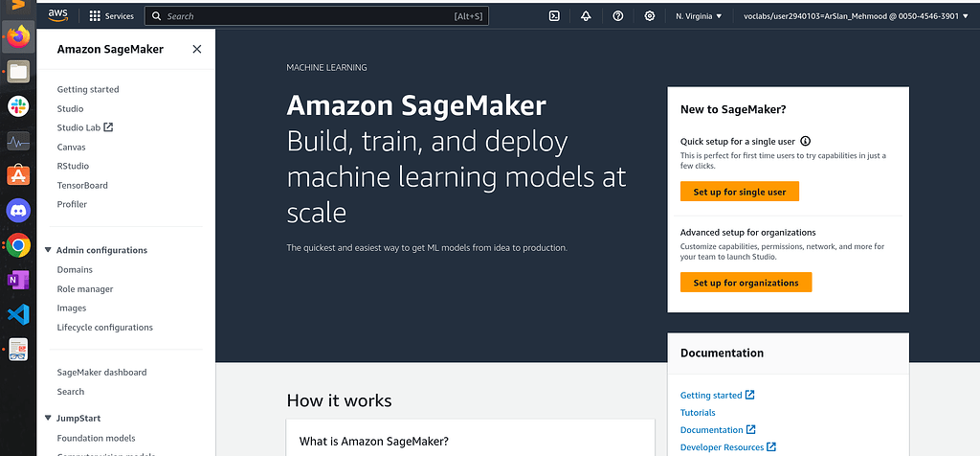
Task: Collapse the Admin configurations section
Action: (49, 250)
